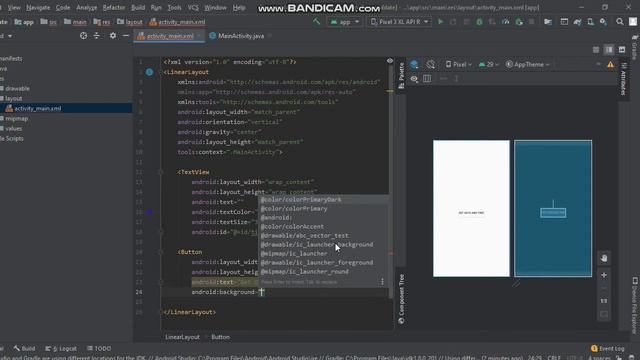The width and height of the screenshot is (640, 360).
Task: Select the pan hand tool in preview
Action: pos(604,258)
